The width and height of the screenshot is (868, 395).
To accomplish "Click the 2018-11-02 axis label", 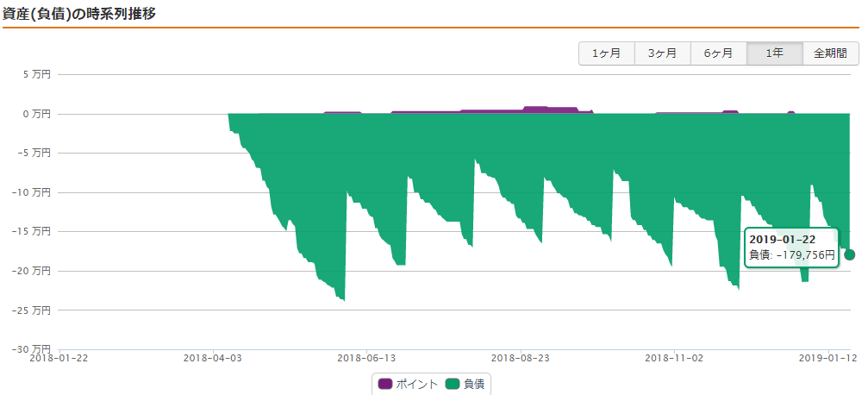I will (674, 358).
